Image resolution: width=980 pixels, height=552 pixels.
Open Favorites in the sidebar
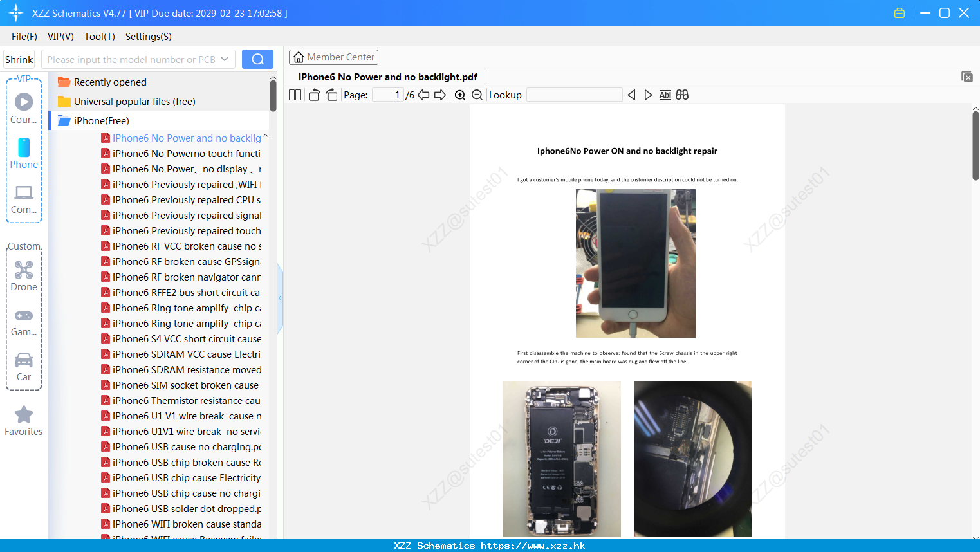click(24, 421)
